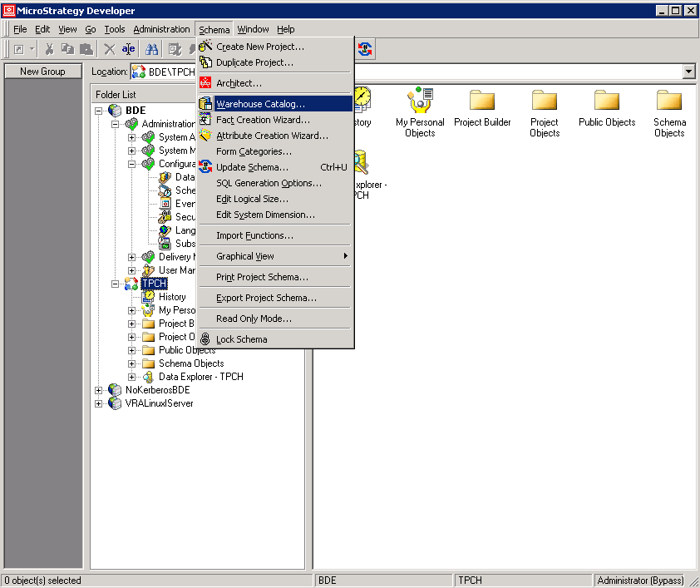700x588 pixels.
Task: Open the Schema Objects folder icon
Action: click(x=669, y=101)
